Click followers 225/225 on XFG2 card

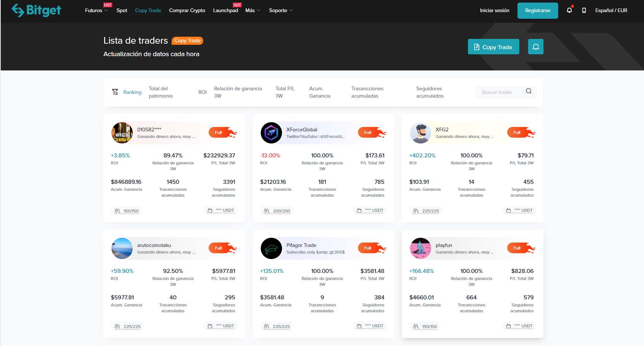pyautogui.click(x=426, y=211)
